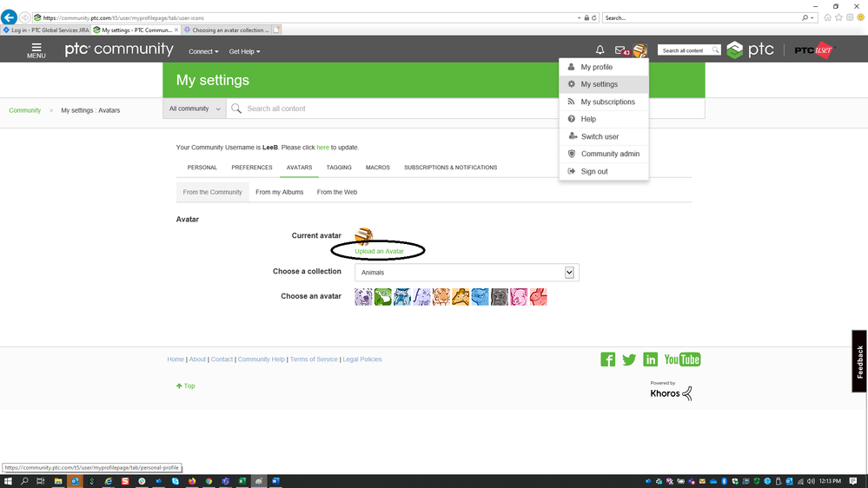
Task: Choose the lavender elephant avatar
Action: tap(421, 297)
